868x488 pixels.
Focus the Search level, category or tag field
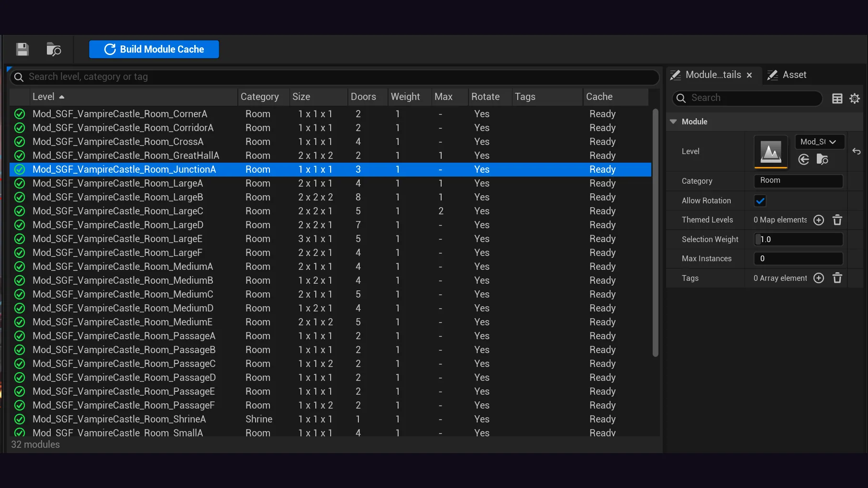[334, 77]
